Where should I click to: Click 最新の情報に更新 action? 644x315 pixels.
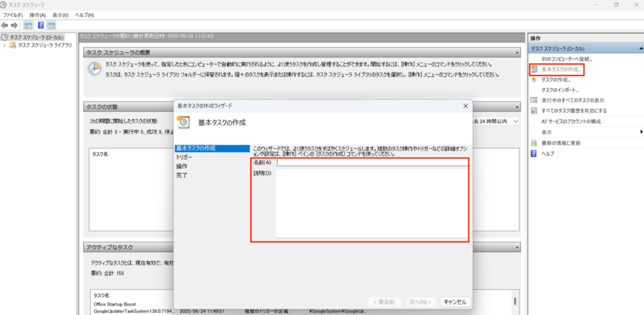(560, 143)
